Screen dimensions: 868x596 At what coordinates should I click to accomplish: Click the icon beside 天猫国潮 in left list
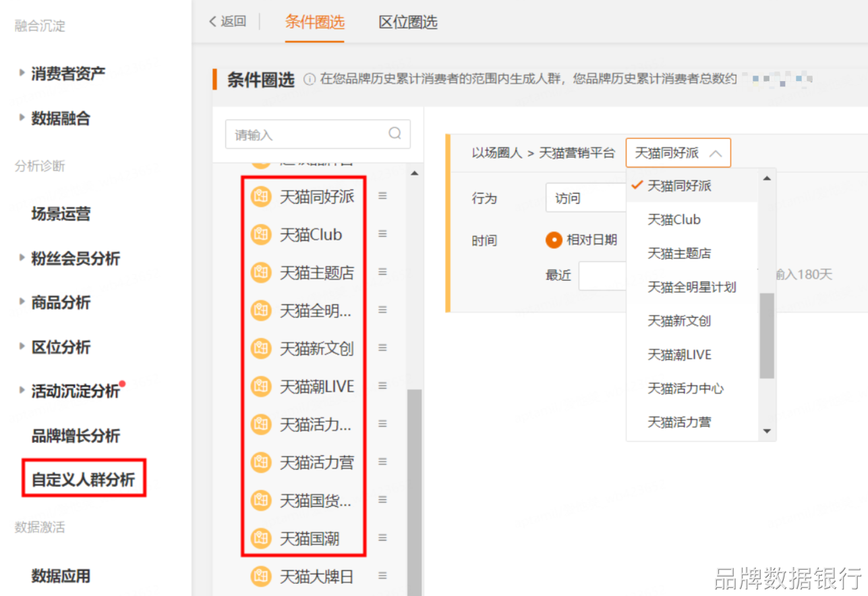[261, 539]
